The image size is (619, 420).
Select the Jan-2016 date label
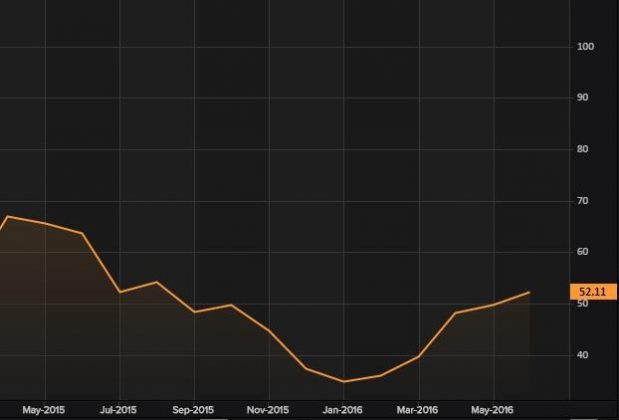[343, 409]
